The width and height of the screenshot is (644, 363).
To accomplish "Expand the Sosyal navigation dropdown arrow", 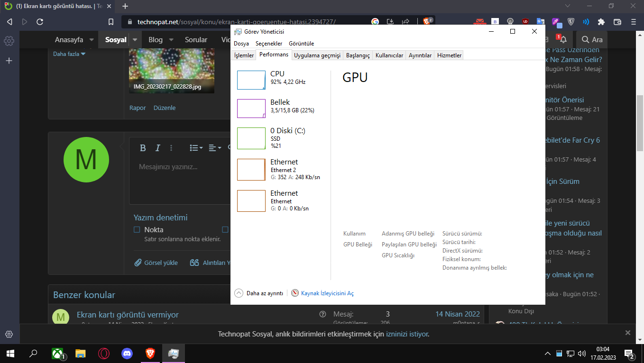I will point(135,40).
